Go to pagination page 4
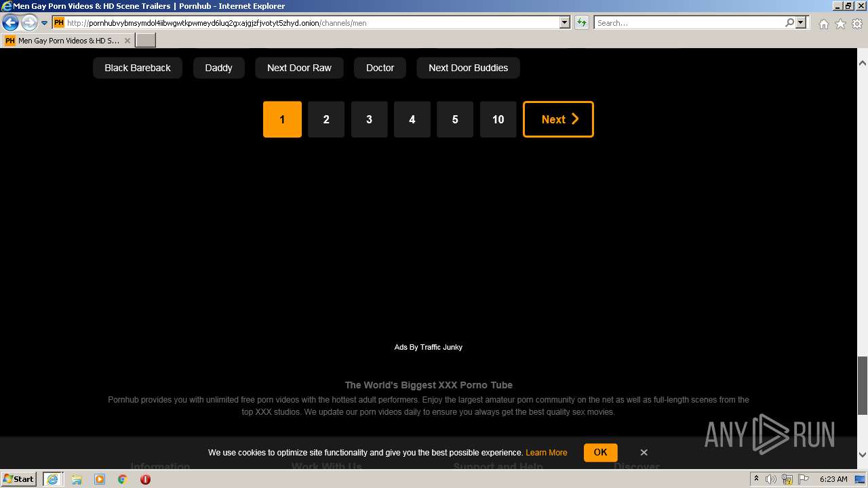 412,119
